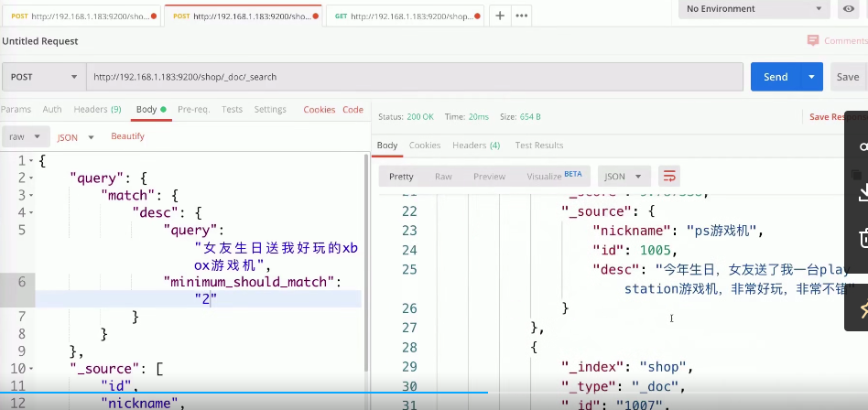Open the Test Results tab
The height and width of the screenshot is (410, 868).
[x=539, y=146]
